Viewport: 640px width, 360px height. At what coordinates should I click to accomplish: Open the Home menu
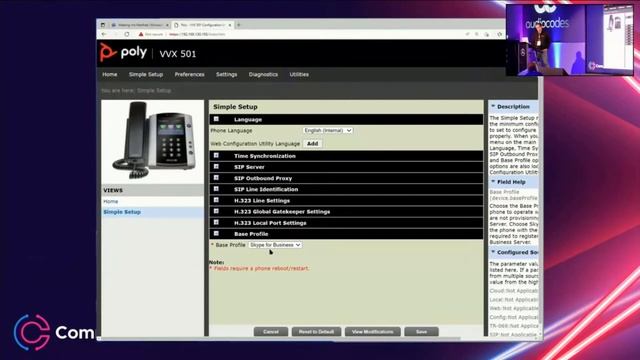coord(109,74)
